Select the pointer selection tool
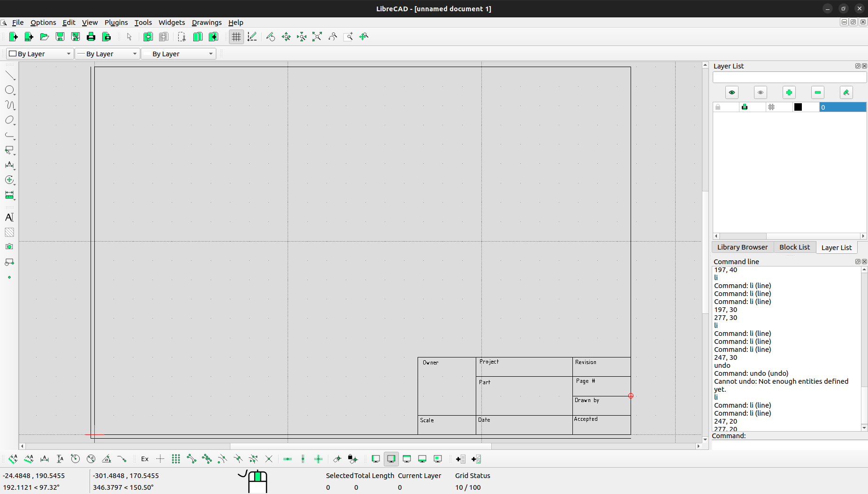868x494 pixels. [129, 37]
